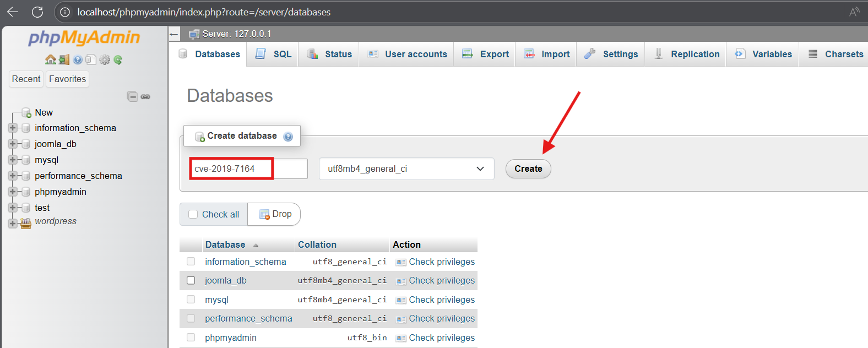Click the New database icon in tree
Image resolution: width=868 pixels, height=348 pixels.
[26, 113]
